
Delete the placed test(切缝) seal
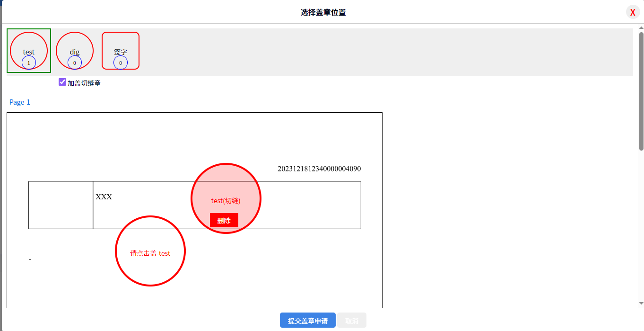coord(224,220)
